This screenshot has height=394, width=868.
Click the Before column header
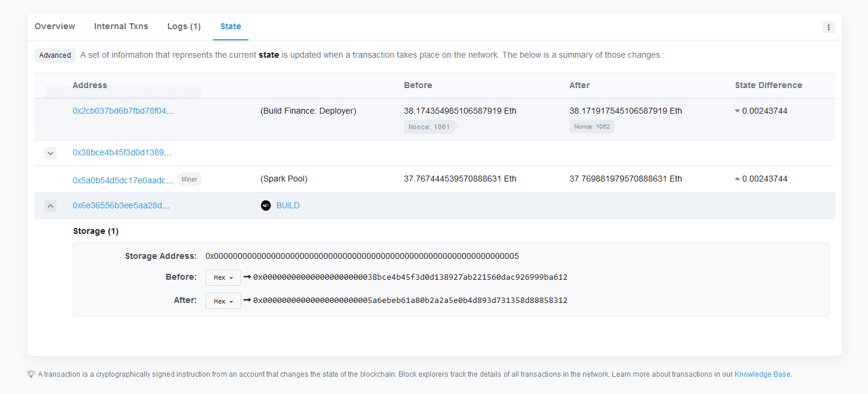click(x=418, y=85)
